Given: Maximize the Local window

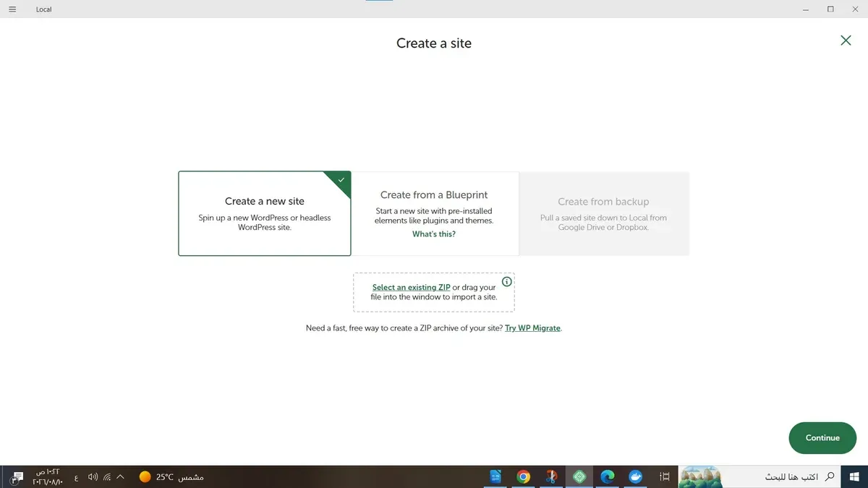Looking at the screenshot, I should click(830, 9).
